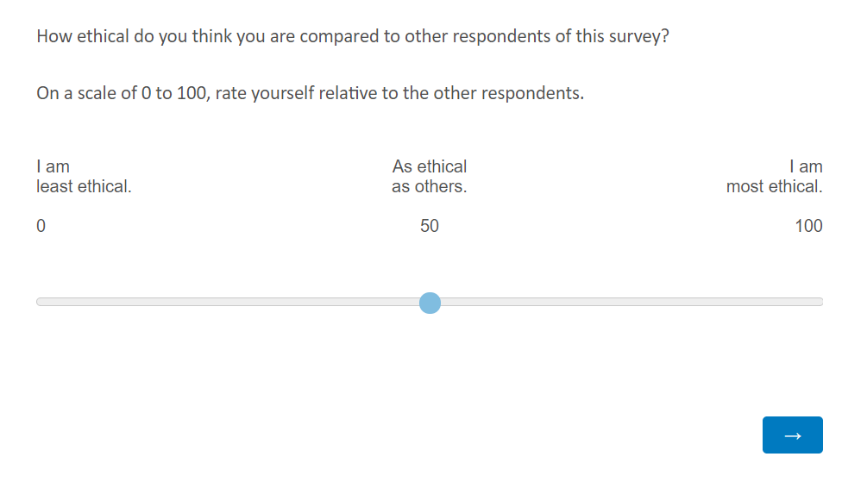Click the "100" scale number
The height and width of the screenshot is (488, 867).
pyautogui.click(x=808, y=225)
